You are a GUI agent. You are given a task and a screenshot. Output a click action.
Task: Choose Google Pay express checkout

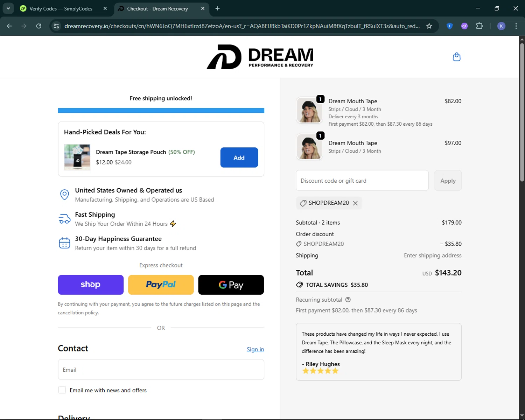point(231,285)
